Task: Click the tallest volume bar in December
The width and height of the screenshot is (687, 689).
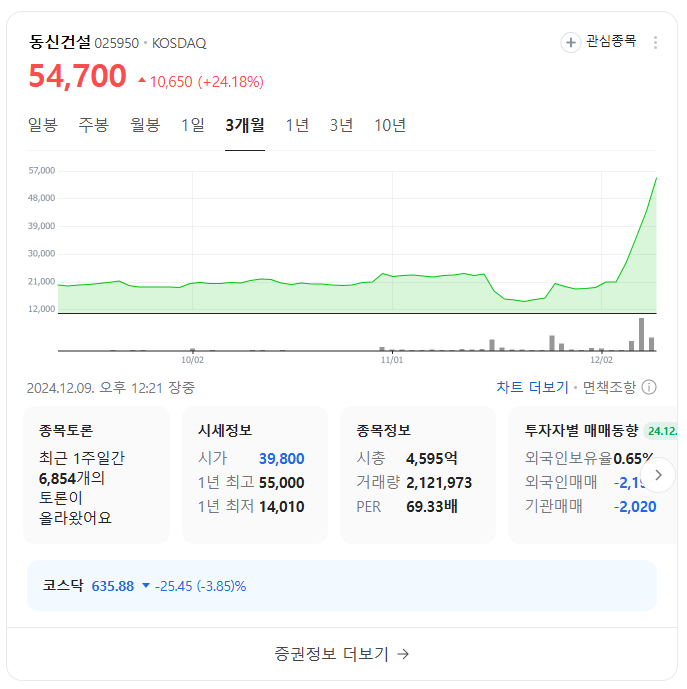Action: click(x=641, y=334)
